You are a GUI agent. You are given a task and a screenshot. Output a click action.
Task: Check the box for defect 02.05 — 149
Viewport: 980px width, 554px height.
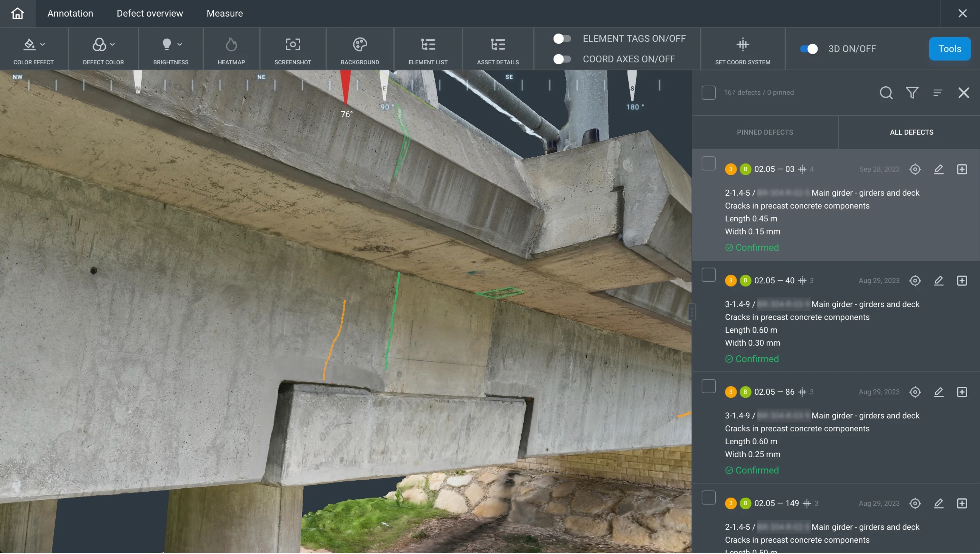(x=708, y=498)
